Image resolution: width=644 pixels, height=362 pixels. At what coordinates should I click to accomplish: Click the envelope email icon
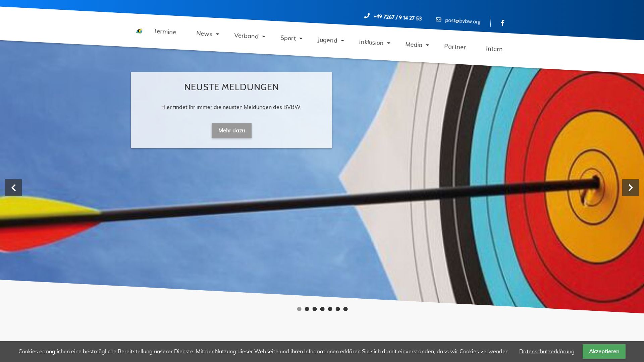click(438, 19)
